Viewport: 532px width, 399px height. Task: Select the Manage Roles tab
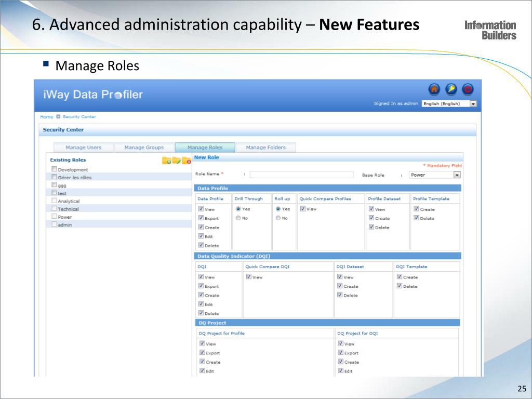coord(205,148)
